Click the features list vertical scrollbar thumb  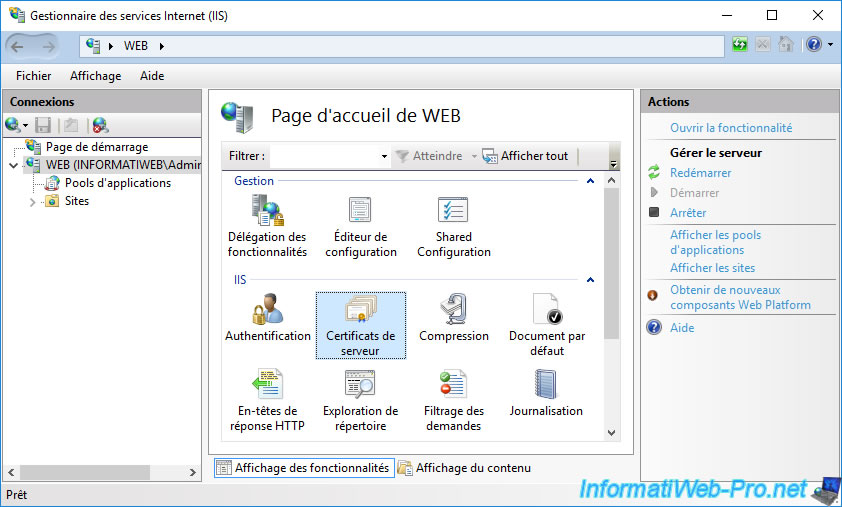click(x=611, y=263)
